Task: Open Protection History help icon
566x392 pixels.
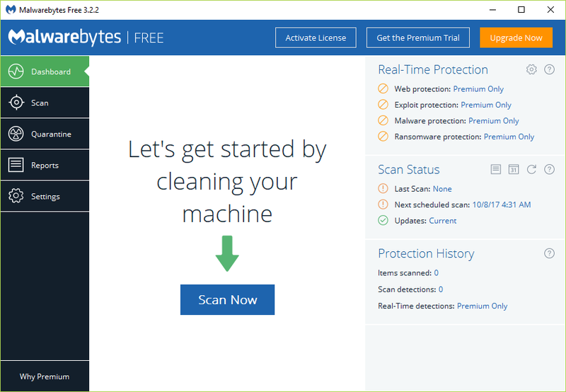Action: click(550, 253)
